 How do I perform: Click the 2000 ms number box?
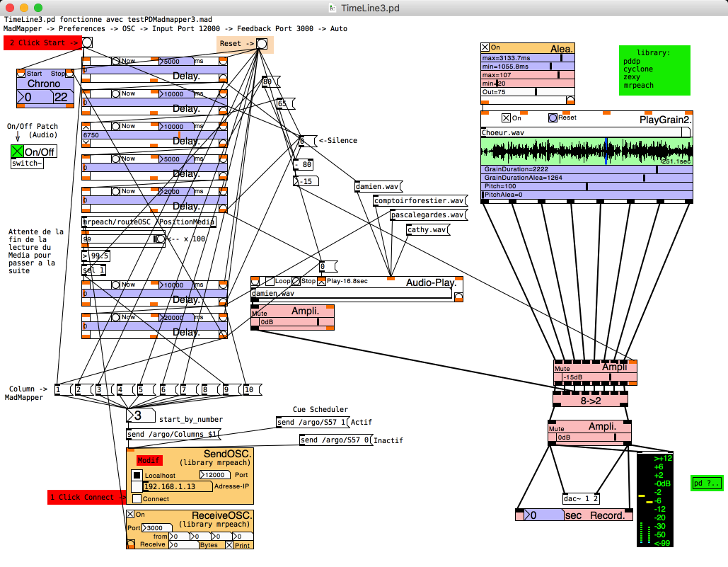coord(176,191)
